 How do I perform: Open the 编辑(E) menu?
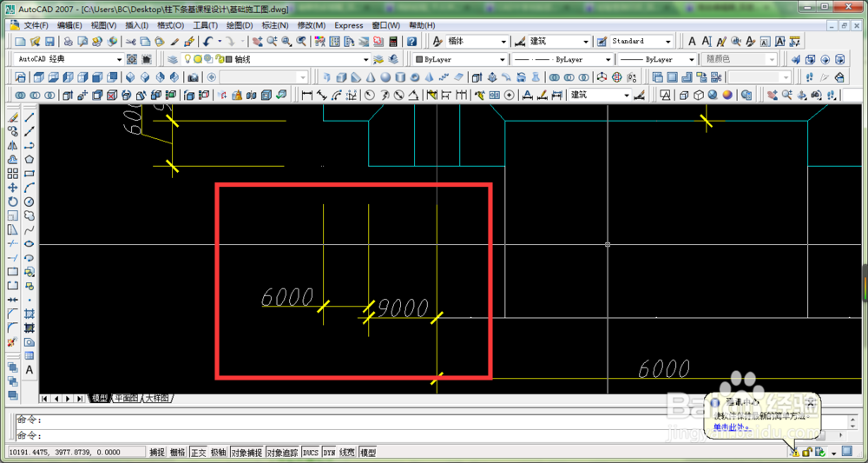[x=69, y=25]
